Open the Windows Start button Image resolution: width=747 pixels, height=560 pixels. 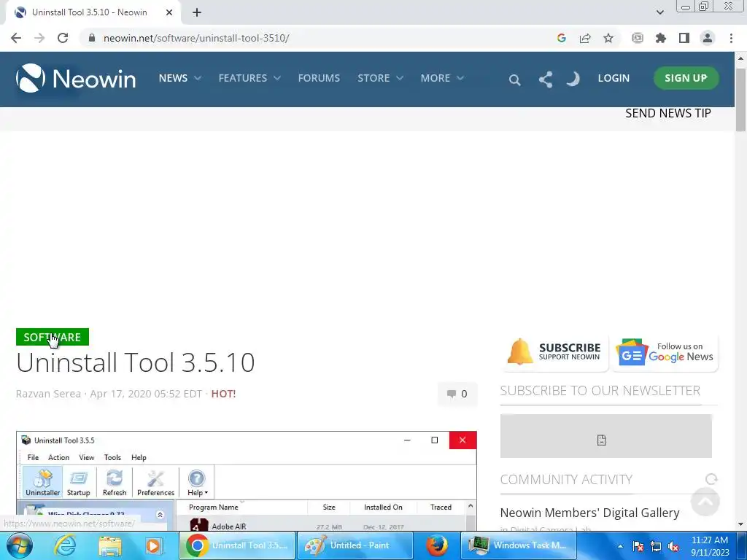click(19, 545)
